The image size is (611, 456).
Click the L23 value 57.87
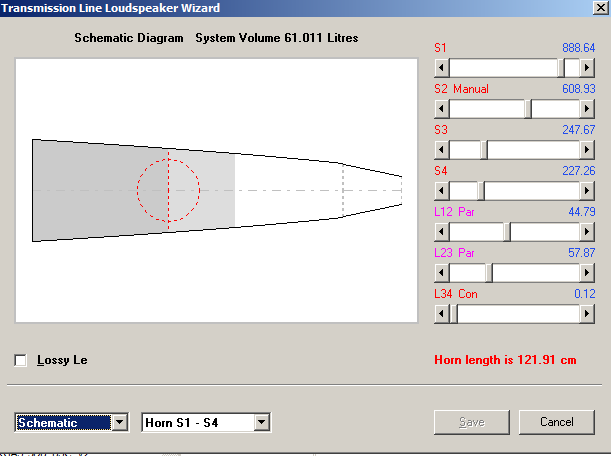(x=581, y=253)
